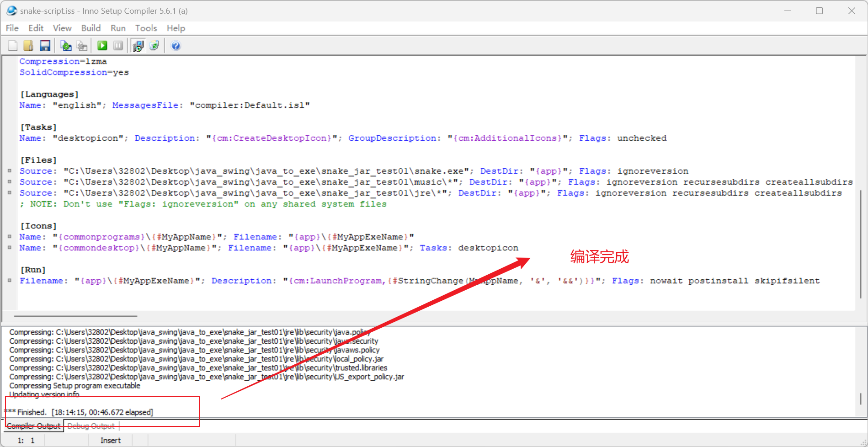The width and height of the screenshot is (868, 447).
Task: Click the gray Pause toolbar icon
Action: (x=118, y=46)
